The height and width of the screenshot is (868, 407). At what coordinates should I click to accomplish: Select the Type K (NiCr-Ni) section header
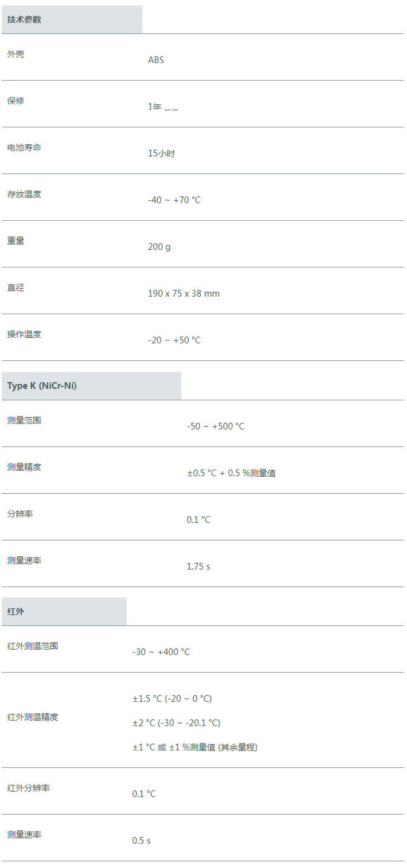[92, 386]
